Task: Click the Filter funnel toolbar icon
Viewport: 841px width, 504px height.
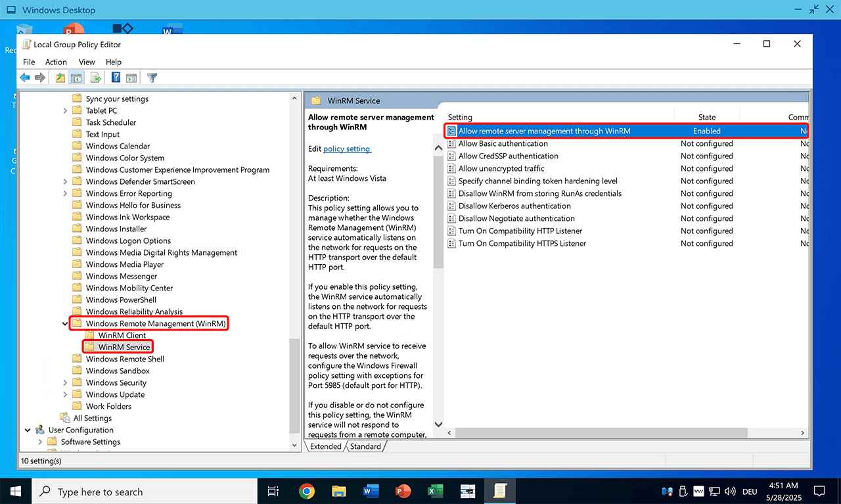Action: coord(152,78)
